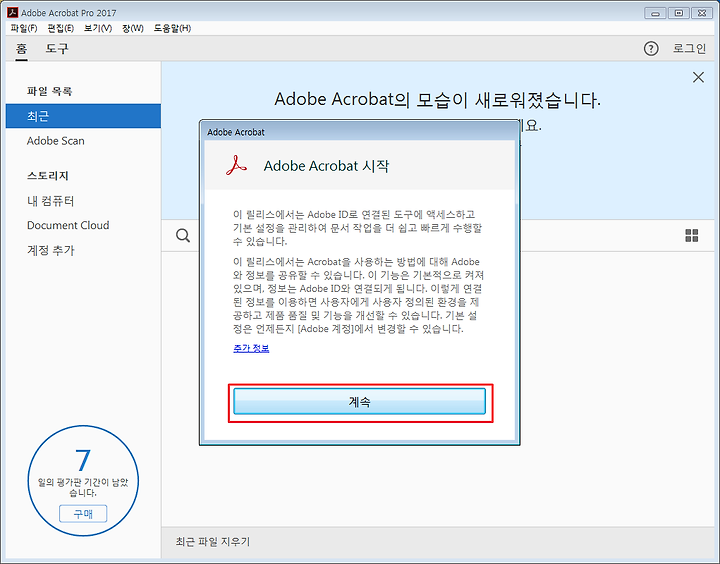The image size is (720, 564).
Task: Click the help question mark icon
Action: pos(651,49)
